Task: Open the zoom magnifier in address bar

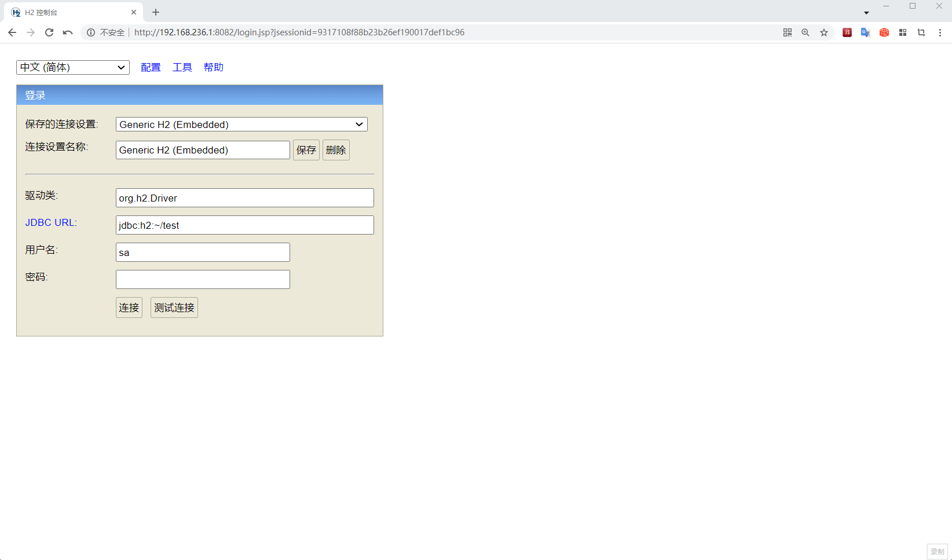Action: coord(805,32)
